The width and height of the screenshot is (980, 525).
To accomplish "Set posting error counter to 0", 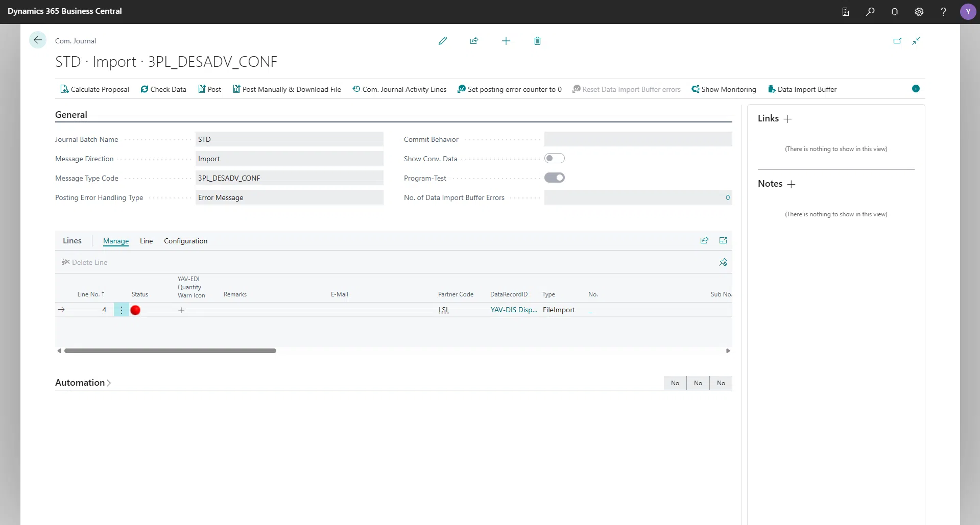I will pyautogui.click(x=510, y=89).
